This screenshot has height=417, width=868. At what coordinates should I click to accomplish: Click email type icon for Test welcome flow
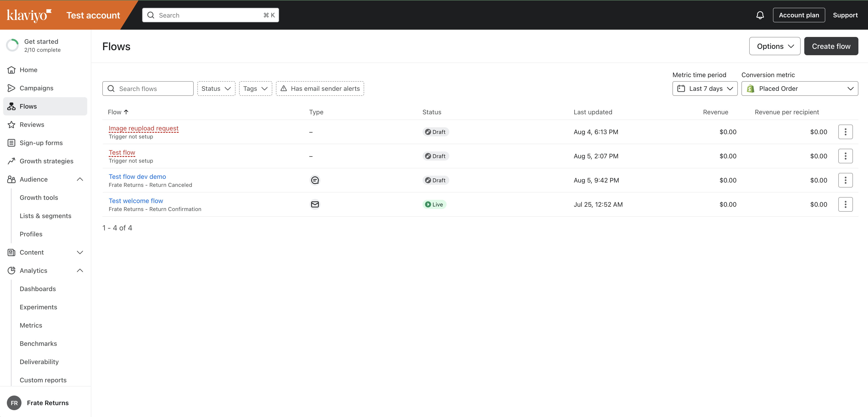pyautogui.click(x=315, y=204)
